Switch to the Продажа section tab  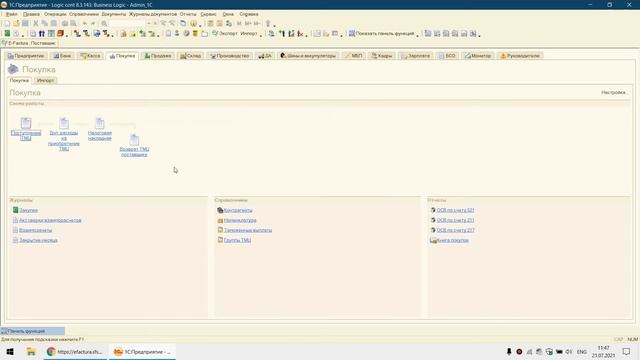(158, 56)
